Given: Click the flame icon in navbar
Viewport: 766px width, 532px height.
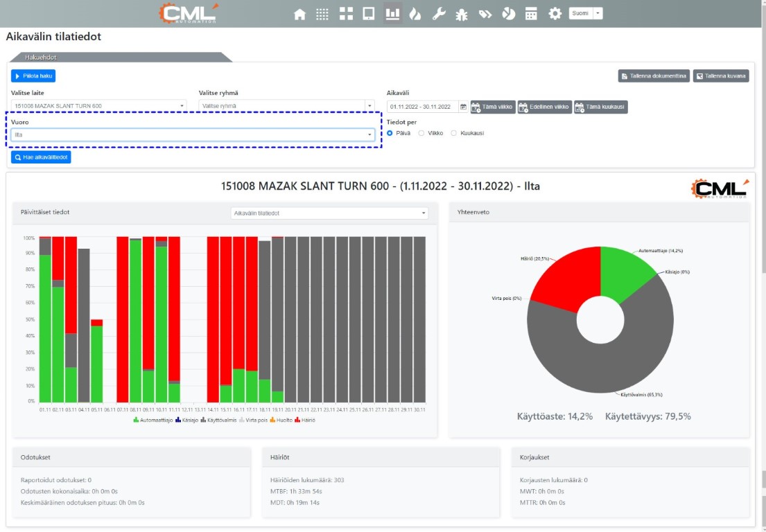Looking at the screenshot, I should tap(415, 14).
